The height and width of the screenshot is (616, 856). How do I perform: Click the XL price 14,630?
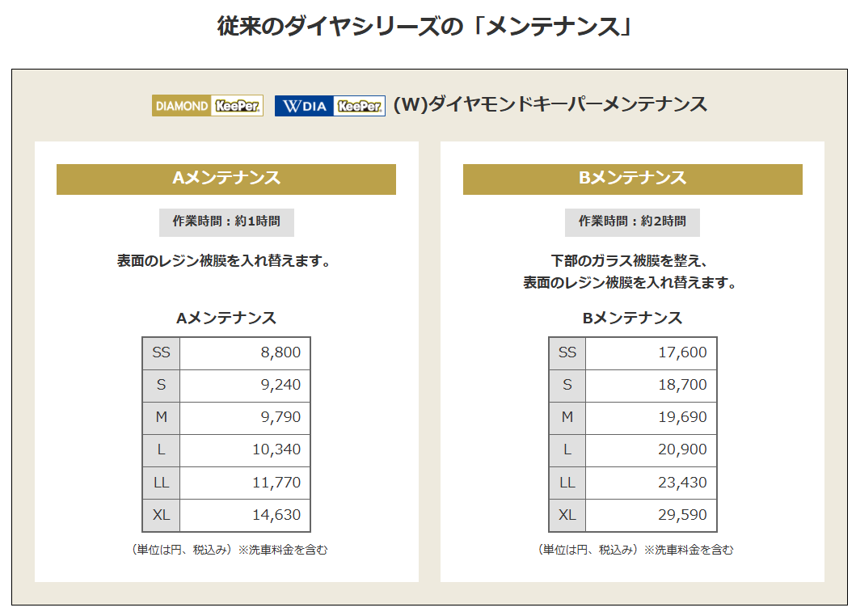click(x=276, y=514)
